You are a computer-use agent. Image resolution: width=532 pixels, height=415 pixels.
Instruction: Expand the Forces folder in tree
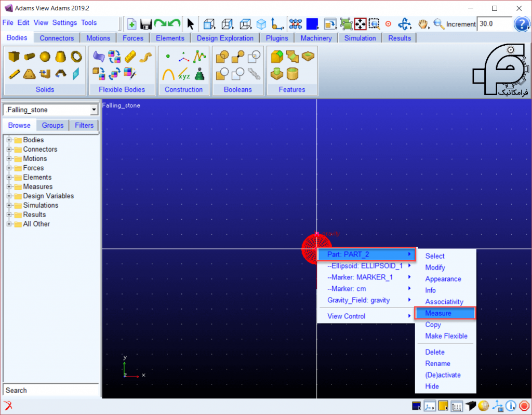(x=9, y=168)
